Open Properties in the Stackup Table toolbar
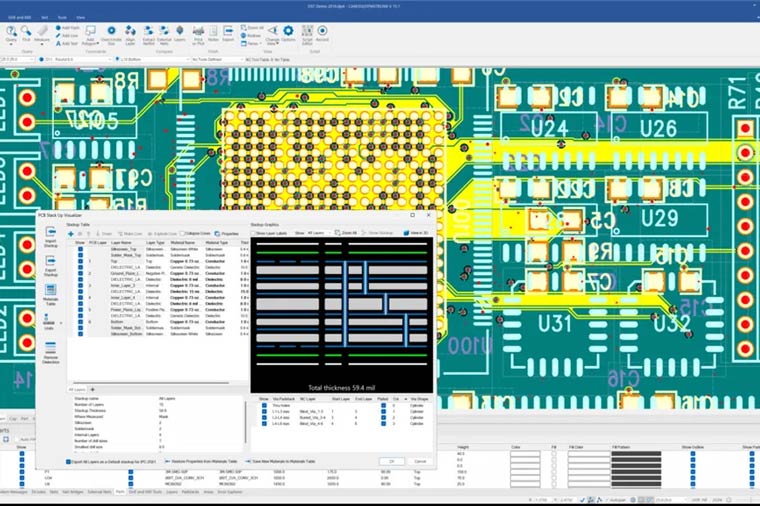 click(226, 234)
